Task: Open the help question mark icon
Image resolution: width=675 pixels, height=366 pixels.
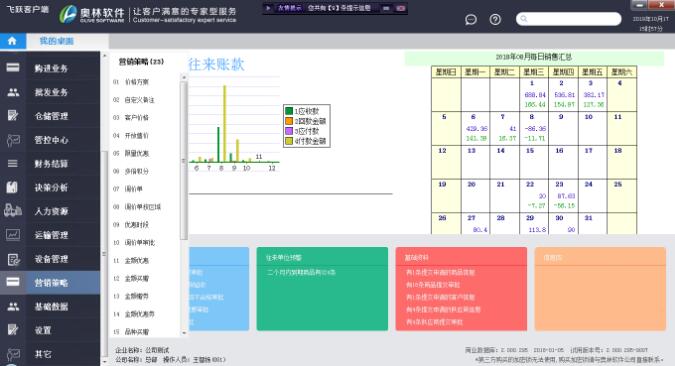Action: click(x=495, y=19)
